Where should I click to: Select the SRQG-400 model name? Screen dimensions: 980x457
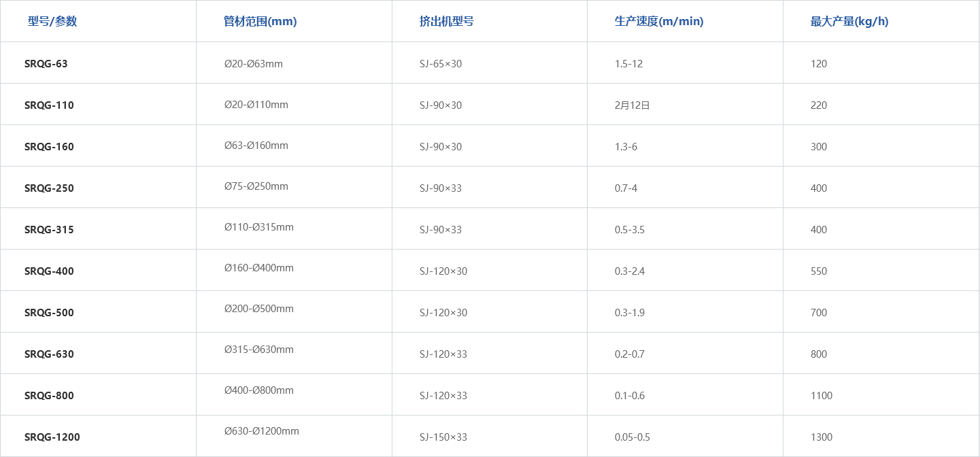(49, 271)
